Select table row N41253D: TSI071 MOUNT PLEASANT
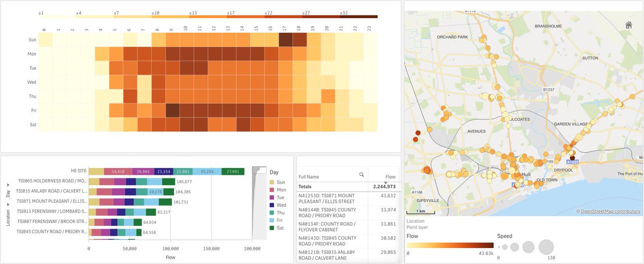Screen dimensions: 644x264 point(348,198)
